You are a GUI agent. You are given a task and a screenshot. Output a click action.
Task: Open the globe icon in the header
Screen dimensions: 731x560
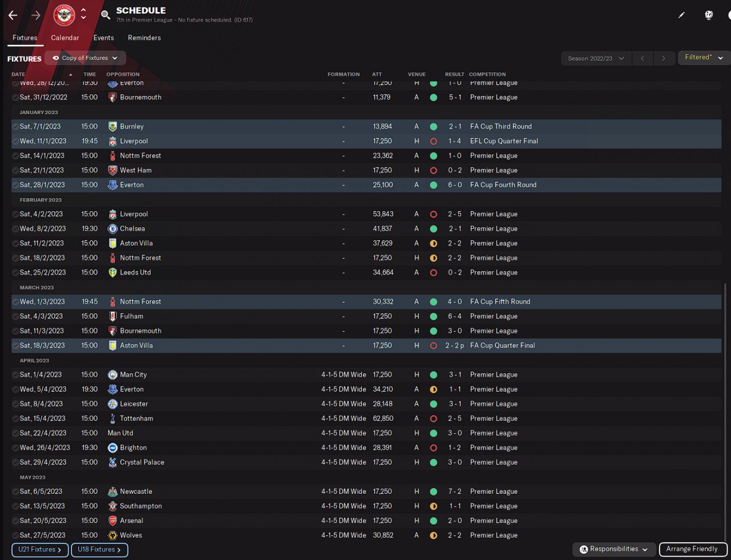tap(709, 15)
